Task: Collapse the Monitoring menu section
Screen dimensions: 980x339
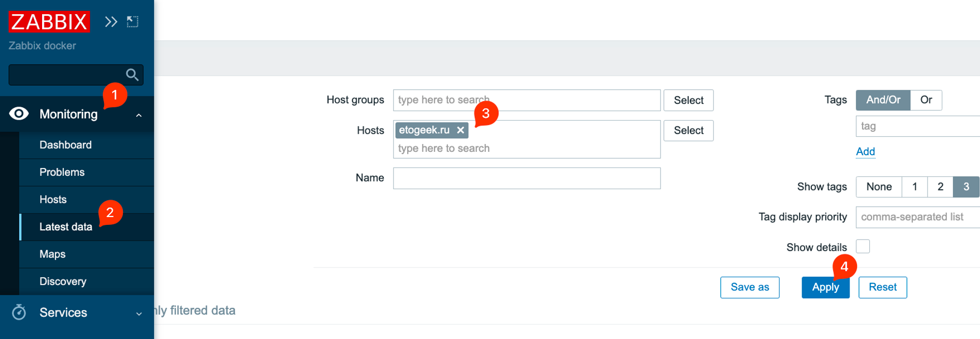Action: click(x=139, y=115)
